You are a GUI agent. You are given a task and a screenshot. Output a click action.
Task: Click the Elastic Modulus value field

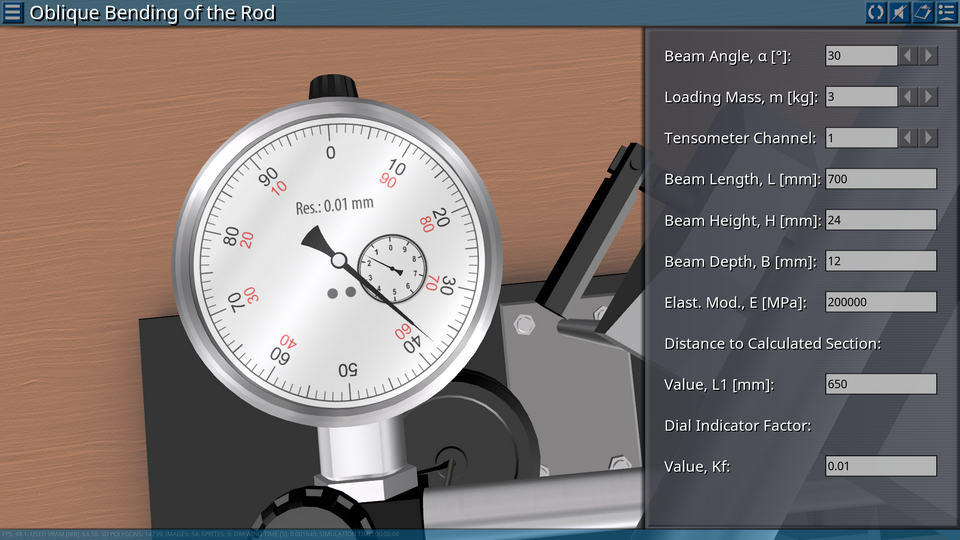(880, 302)
